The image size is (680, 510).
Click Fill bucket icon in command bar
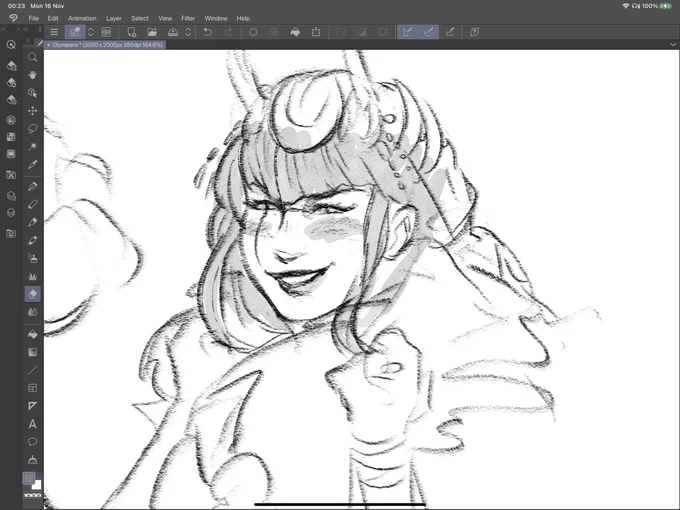[295, 32]
